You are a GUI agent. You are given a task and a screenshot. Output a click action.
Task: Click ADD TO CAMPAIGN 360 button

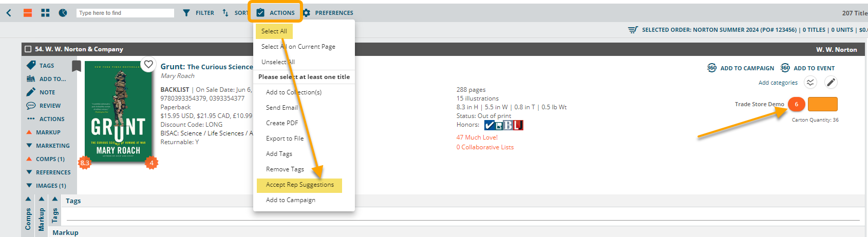tap(741, 68)
